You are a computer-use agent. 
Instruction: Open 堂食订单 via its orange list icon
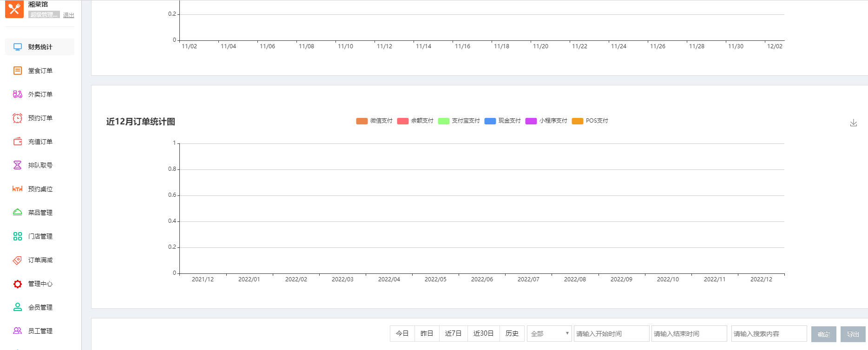[x=18, y=71]
